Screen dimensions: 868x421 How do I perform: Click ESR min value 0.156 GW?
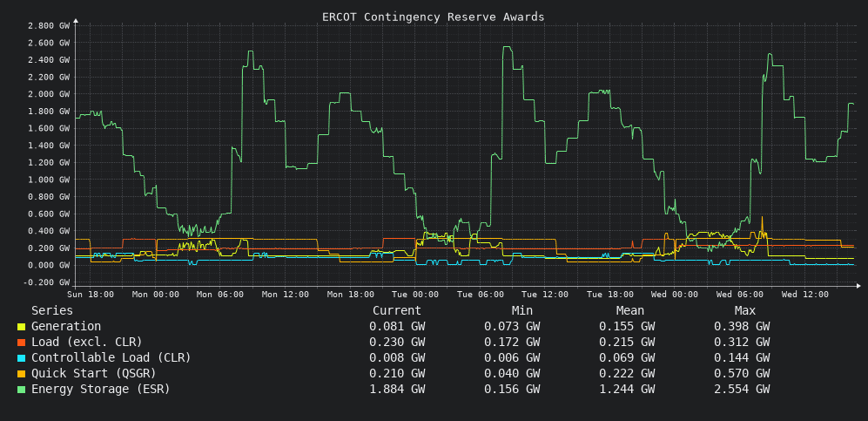click(x=512, y=389)
